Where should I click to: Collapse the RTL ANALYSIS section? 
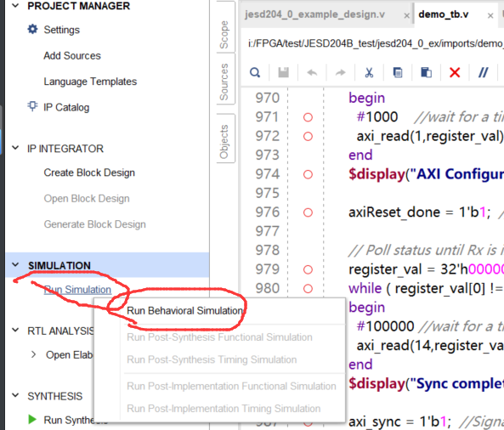click(15, 330)
